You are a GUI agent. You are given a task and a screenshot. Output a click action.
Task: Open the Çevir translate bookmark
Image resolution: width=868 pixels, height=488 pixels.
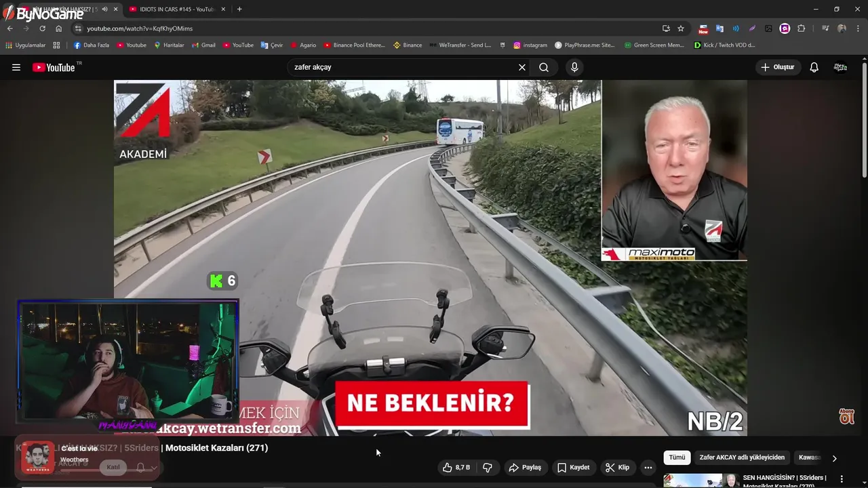(x=272, y=45)
